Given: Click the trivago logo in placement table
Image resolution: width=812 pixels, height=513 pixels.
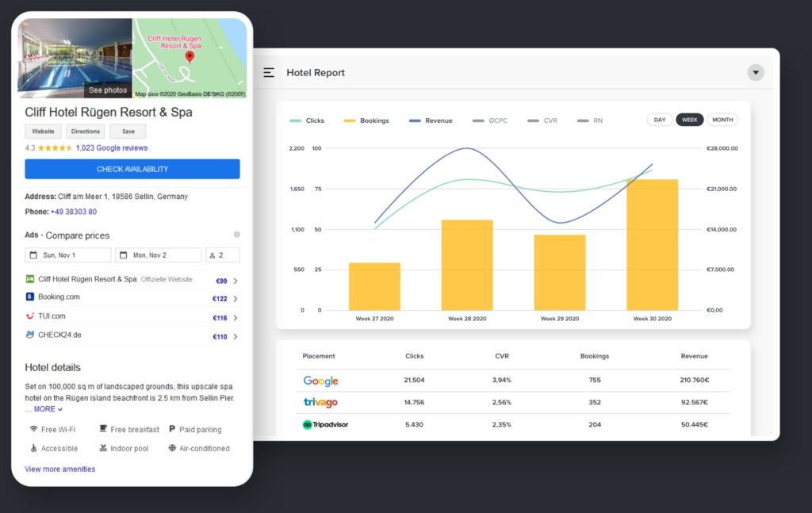Looking at the screenshot, I should click(320, 403).
